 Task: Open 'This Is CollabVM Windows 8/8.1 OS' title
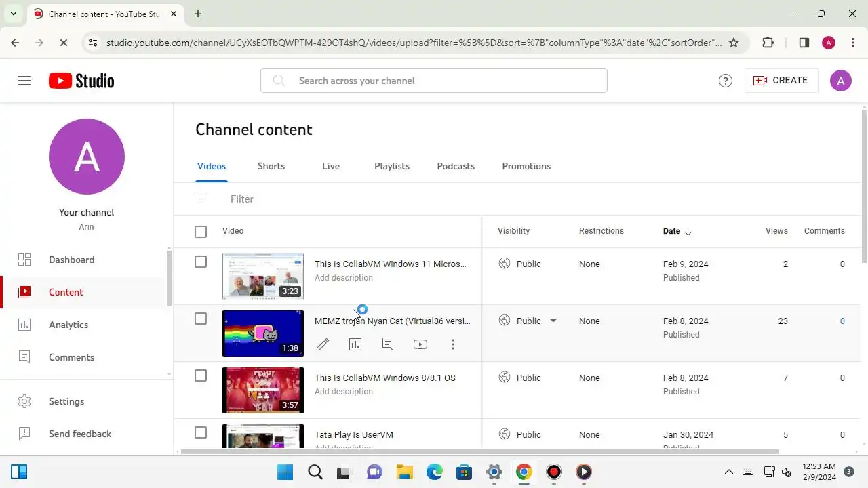tap(385, 378)
